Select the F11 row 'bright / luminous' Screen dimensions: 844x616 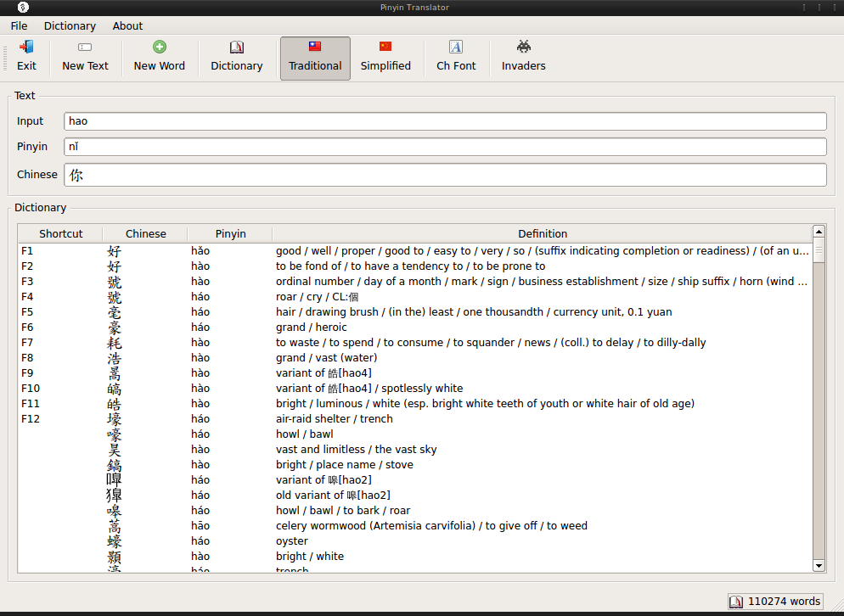(415, 404)
